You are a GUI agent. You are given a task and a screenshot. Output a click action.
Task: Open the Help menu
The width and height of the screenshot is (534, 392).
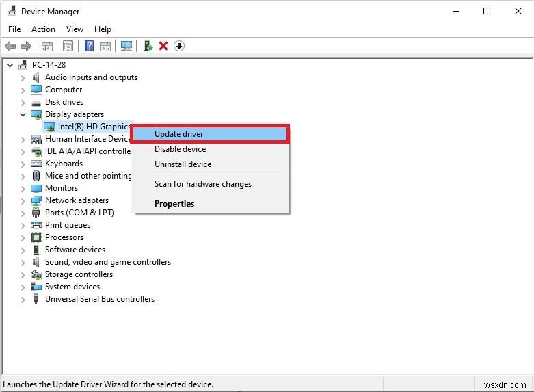[103, 29]
